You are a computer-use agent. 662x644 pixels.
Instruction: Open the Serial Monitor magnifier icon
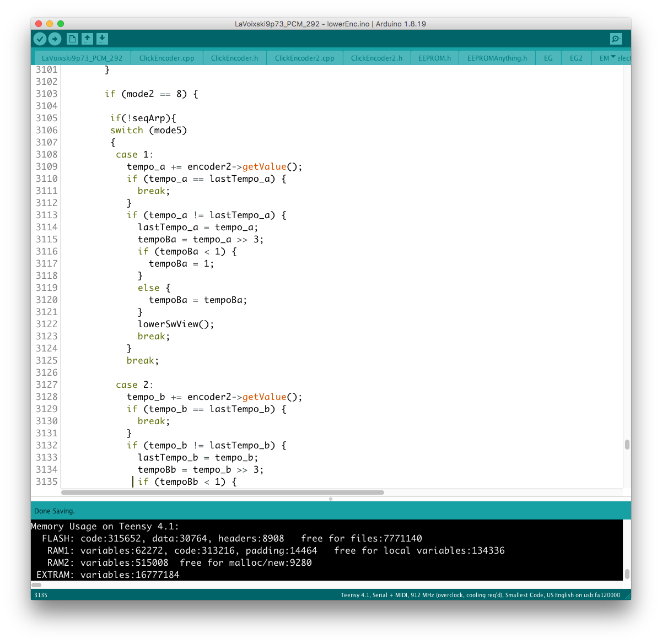(x=616, y=39)
